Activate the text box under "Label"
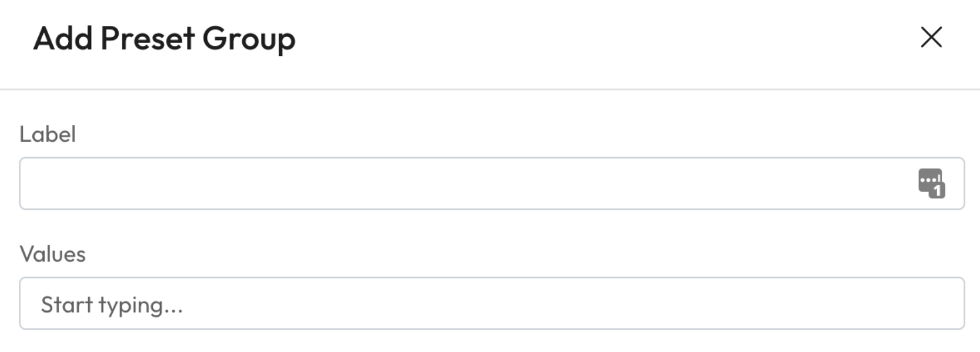This screenshot has height=352, width=980. 459,183
